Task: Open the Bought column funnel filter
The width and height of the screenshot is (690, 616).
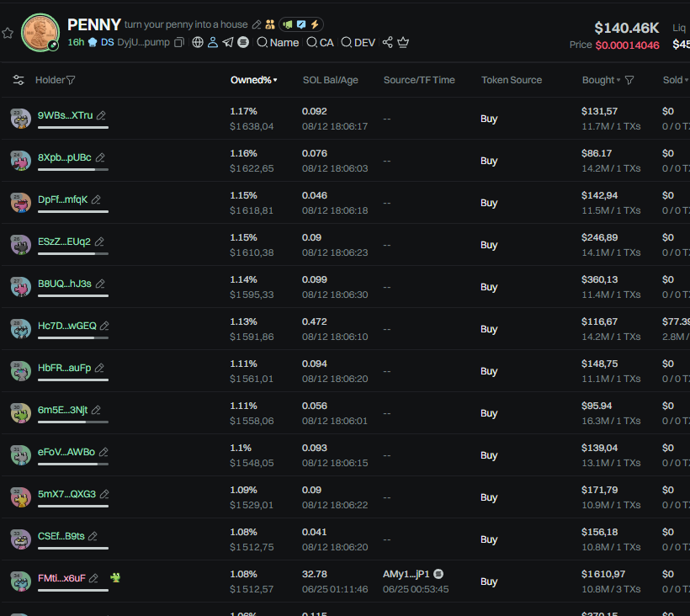Action: (629, 80)
